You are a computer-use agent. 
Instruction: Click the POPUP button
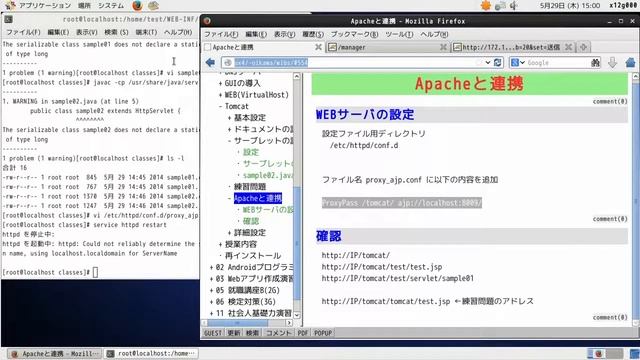tap(323, 333)
